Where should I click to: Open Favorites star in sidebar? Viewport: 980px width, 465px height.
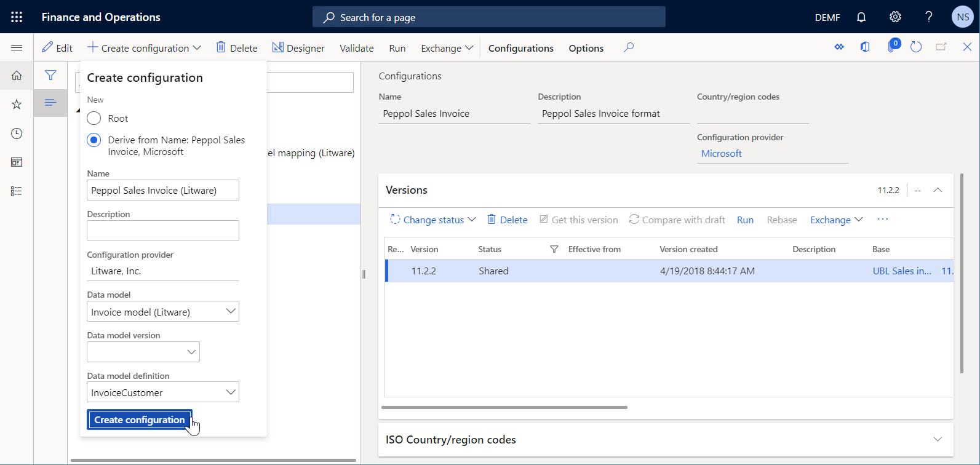point(17,105)
